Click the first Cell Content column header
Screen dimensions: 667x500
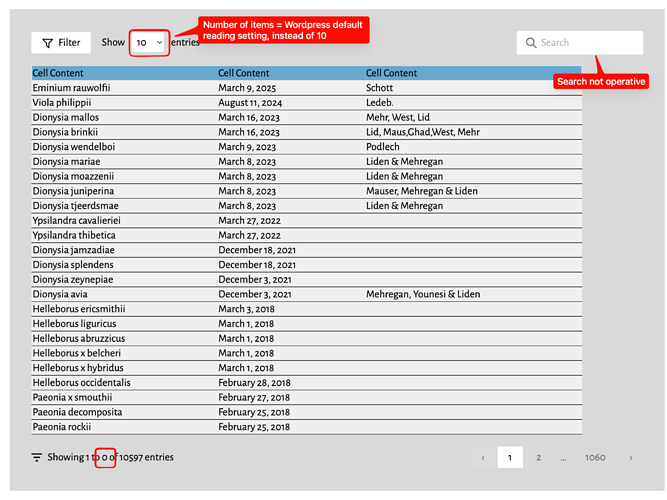(x=58, y=73)
